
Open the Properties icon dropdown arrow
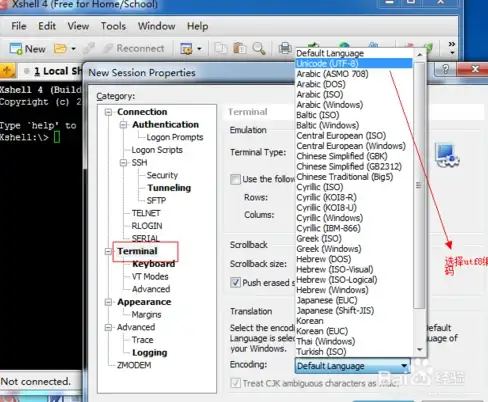199,49
